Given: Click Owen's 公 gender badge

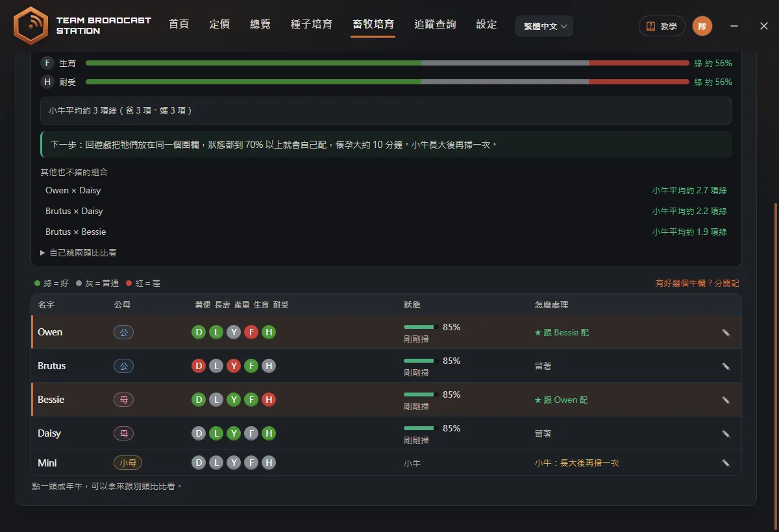Looking at the screenshot, I should 124,332.
